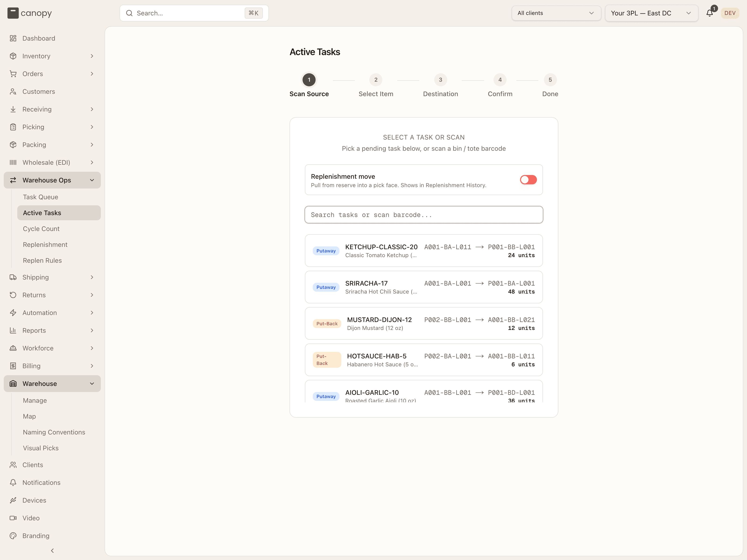The image size is (747, 560).
Task: Collapse the Warehouse Ops section chevron
Action: (92, 180)
